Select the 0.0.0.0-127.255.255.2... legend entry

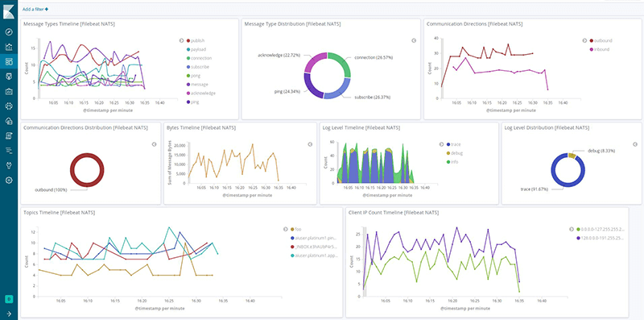[x=601, y=229]
